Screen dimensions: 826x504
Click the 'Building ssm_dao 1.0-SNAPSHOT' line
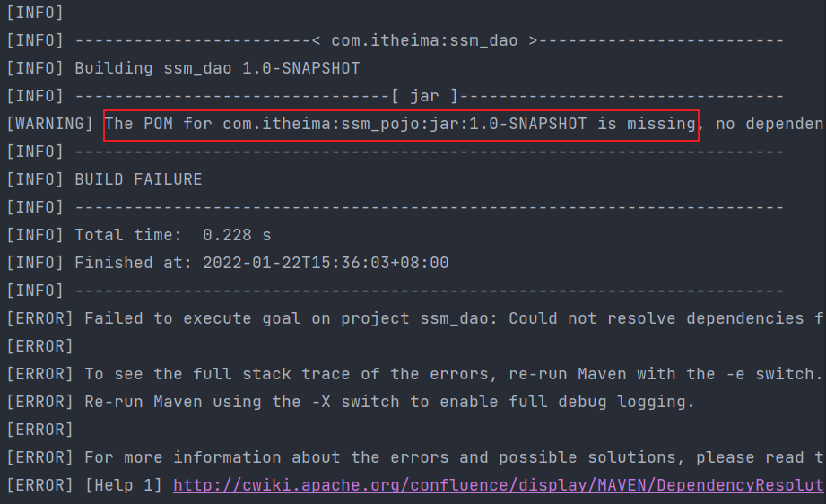click(217, 68)
